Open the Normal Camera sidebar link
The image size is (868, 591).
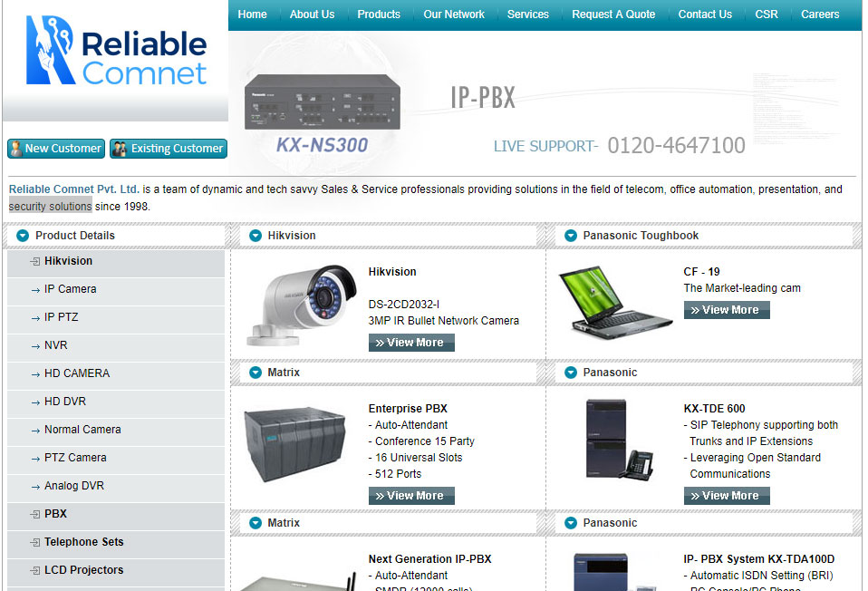click(82, 430)
